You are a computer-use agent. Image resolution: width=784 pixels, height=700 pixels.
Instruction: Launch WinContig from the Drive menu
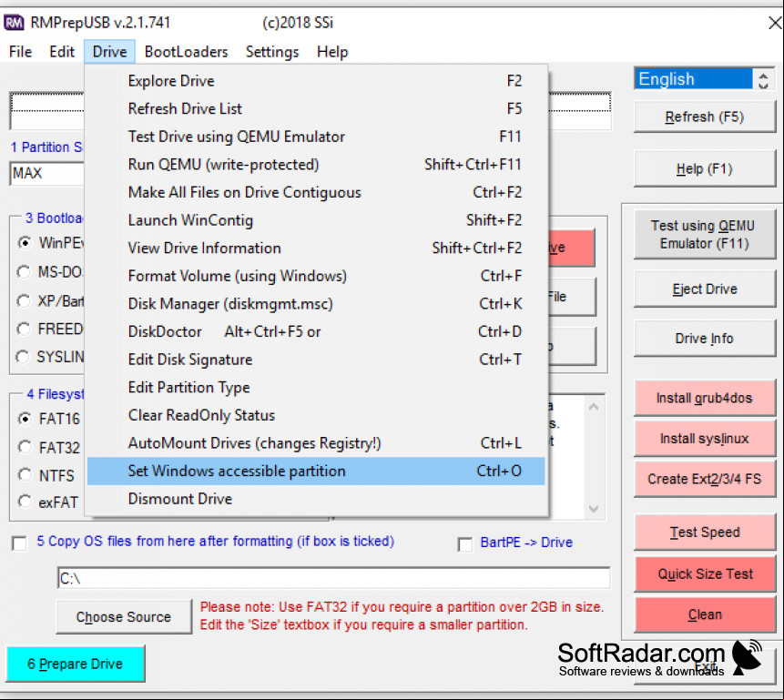pyautogui.click(x=316, y=220)
